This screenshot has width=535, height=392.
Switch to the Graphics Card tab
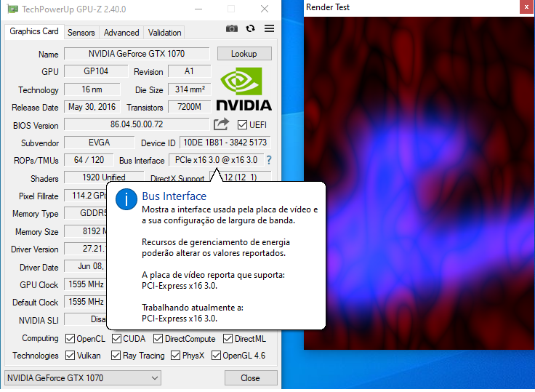(x=34, y=31)
